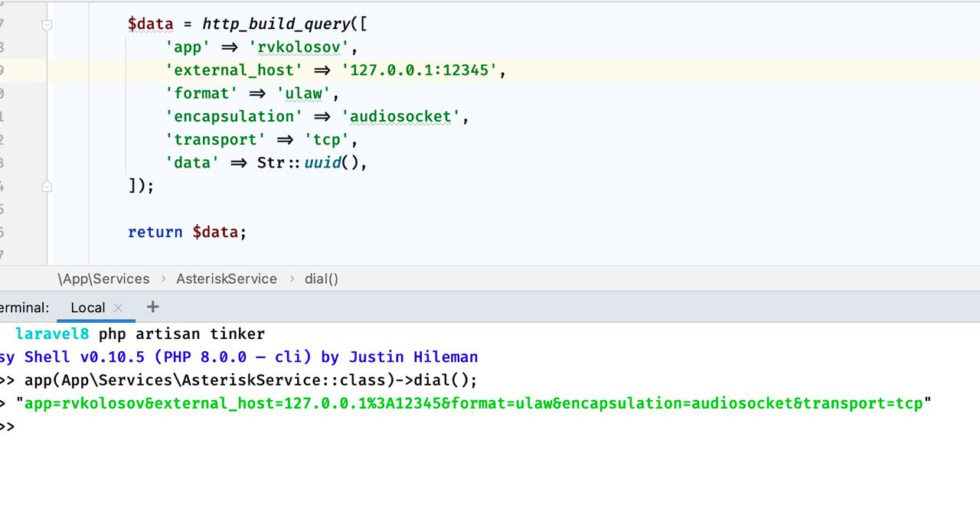Viewport: 980px width, 508px height.
Task: Click the Str class reference
Action: (x=271, y=162)
